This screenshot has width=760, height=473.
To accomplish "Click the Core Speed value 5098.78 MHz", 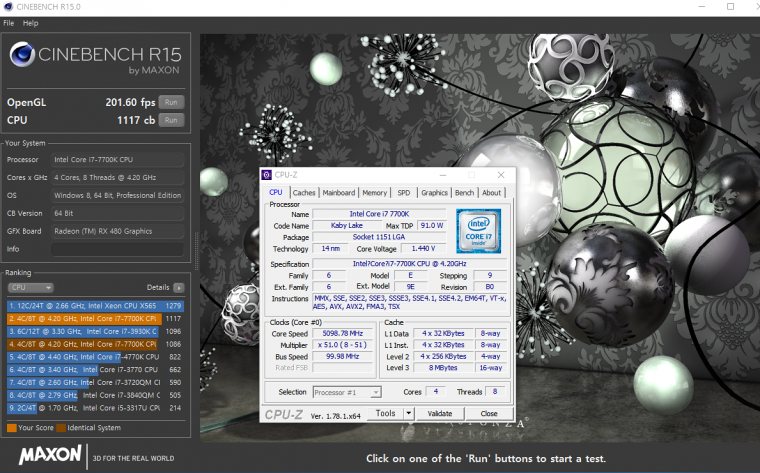I will (343, 333).
